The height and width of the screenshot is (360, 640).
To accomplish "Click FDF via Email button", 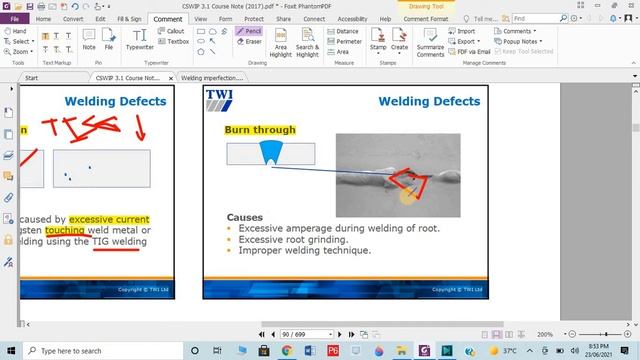I will 469,52.
